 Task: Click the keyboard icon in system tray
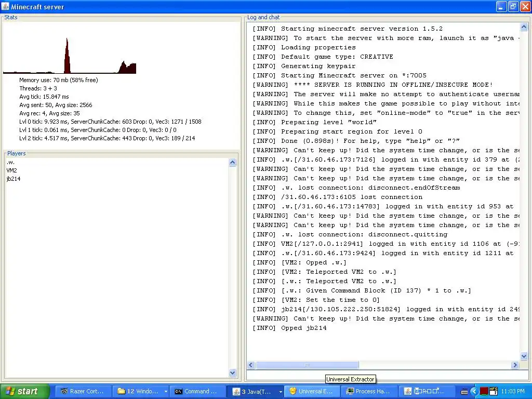coord(465,392)
